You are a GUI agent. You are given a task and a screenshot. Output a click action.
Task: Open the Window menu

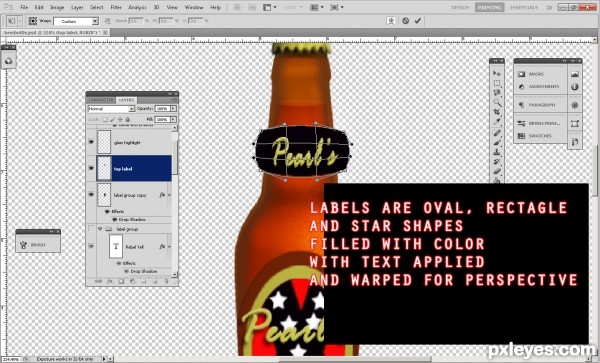pyautogui.click(x=194, y=7)
